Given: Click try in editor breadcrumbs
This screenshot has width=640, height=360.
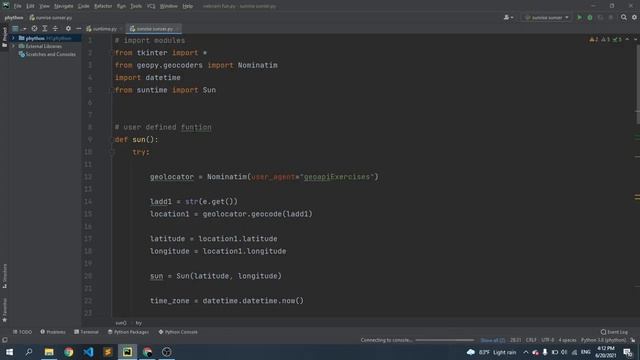Looking at the screenshot, I should tap(139, 323).
